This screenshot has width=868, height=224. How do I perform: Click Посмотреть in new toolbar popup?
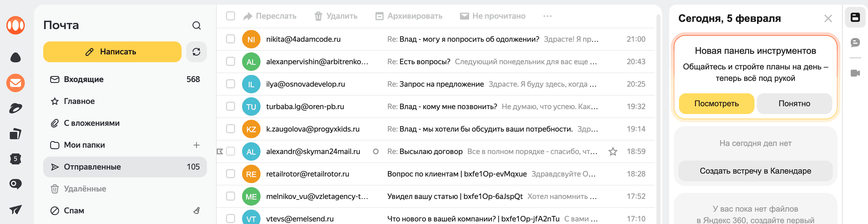point(716,104)
